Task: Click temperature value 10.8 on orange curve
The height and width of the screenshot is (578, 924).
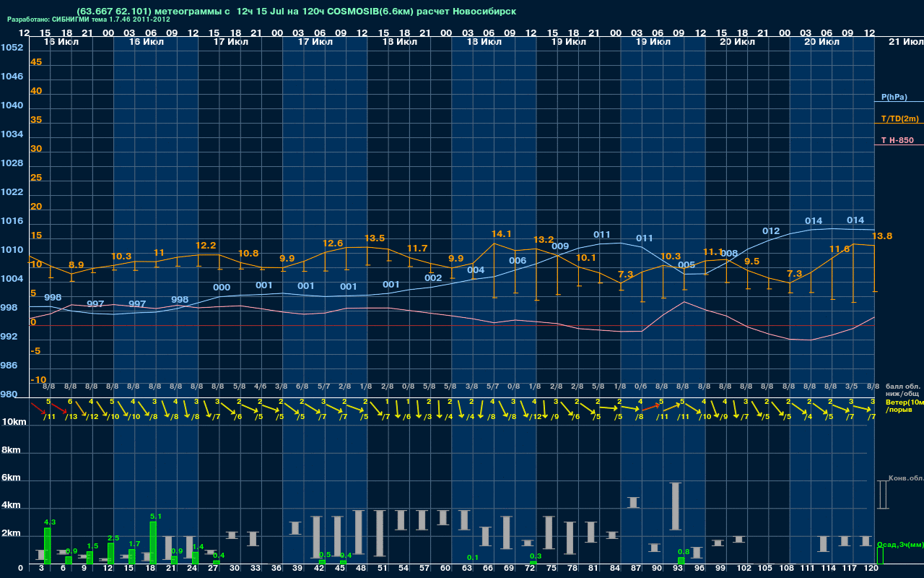Action: [x=248, y=254]
